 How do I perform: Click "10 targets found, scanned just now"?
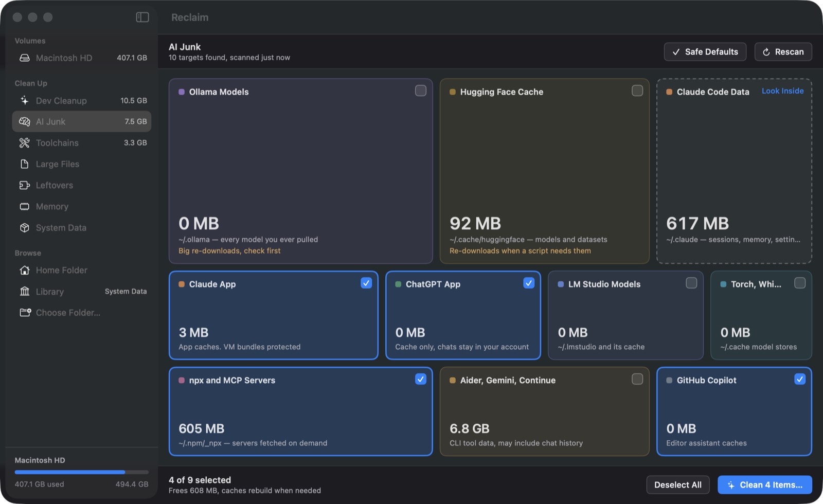[229, 58]
